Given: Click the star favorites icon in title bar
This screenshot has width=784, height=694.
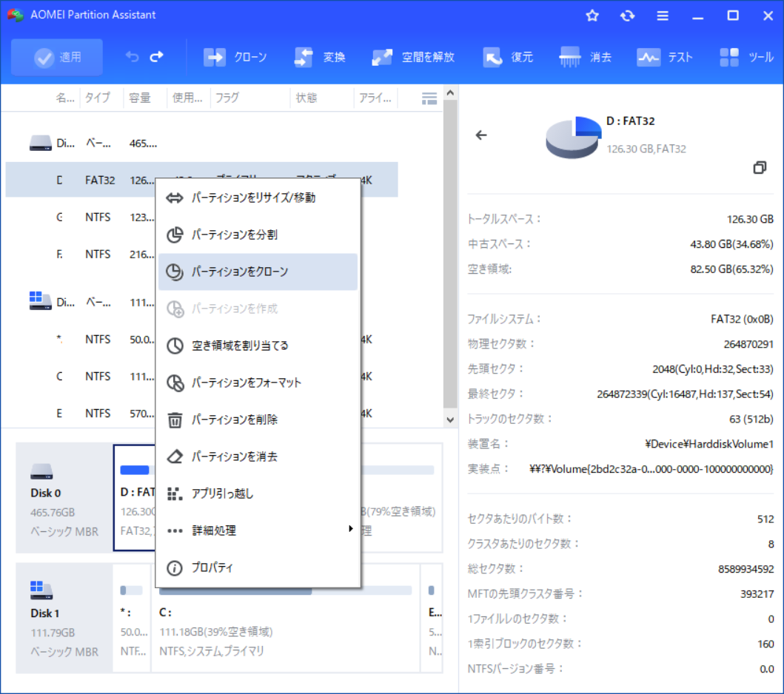Looking at the screenshot, I should coord(592,16).
